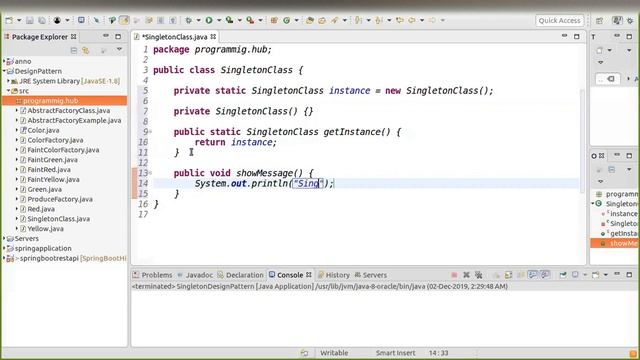Open the New wizard dropdown arrow
Screen dimensions: 640x360
point(19,20)
